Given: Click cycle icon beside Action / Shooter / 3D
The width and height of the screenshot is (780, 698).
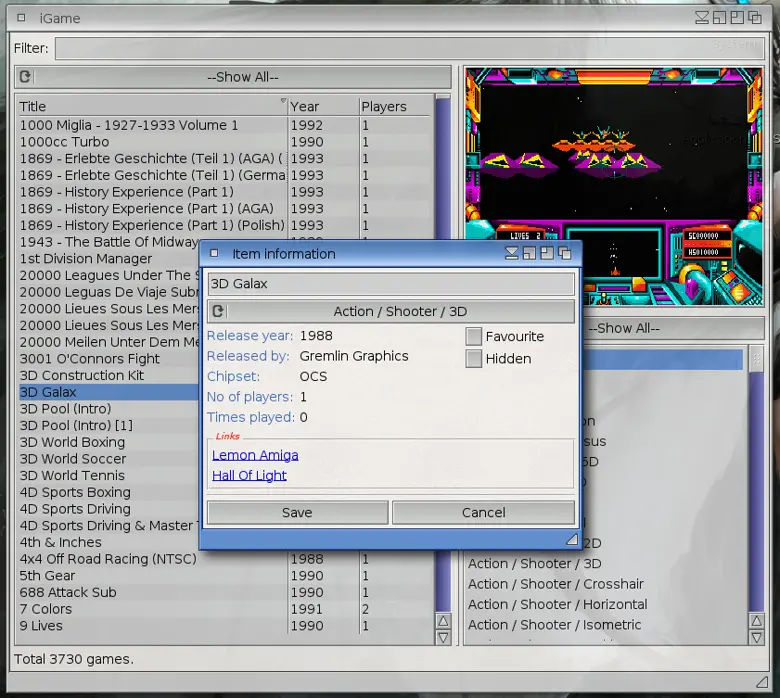Looking at the screenshot, I should tap(218, 311).
